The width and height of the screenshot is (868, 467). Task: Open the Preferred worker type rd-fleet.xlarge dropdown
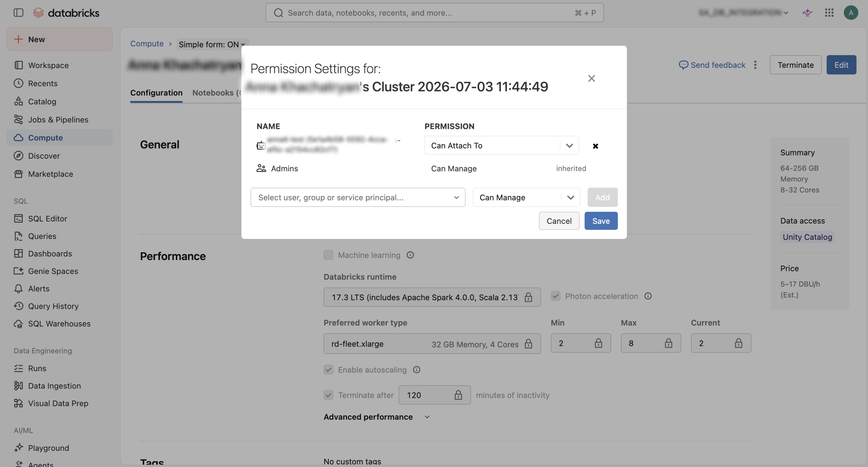point(432,343)
